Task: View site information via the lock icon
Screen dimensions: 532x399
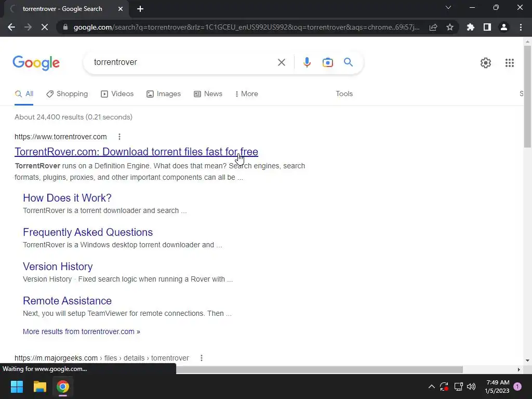Action: point(65,27)
